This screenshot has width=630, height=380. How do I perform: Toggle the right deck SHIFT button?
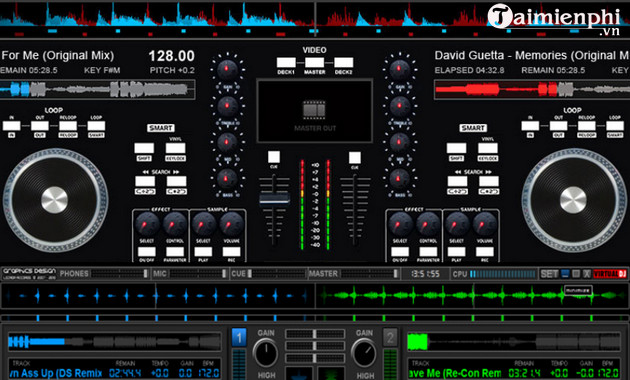pos(456,148)
